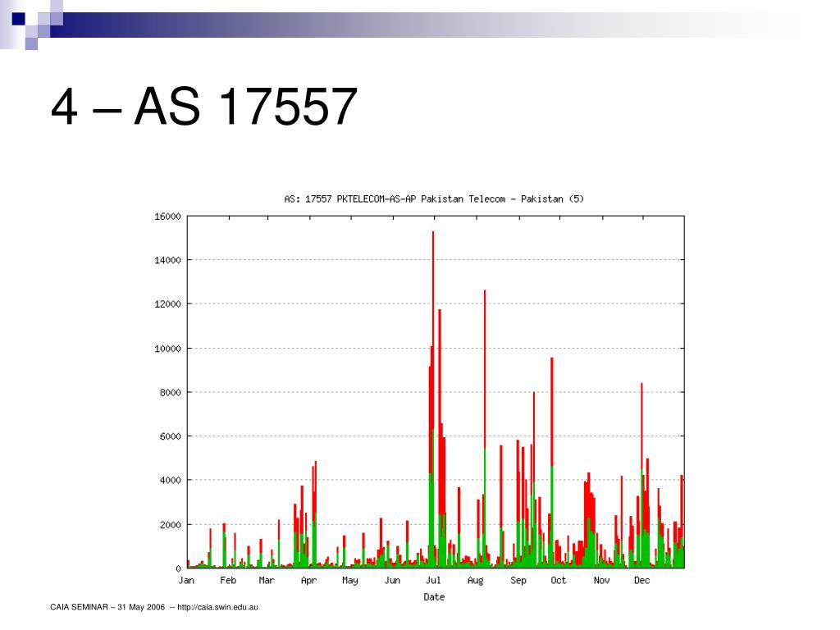Click the x-axis label Sep
The height and width of the screenshot is (630, 840).
(518, 581)
